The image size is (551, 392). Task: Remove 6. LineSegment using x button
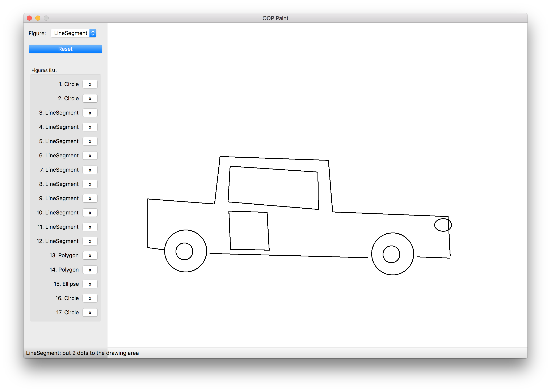point(90,155)
